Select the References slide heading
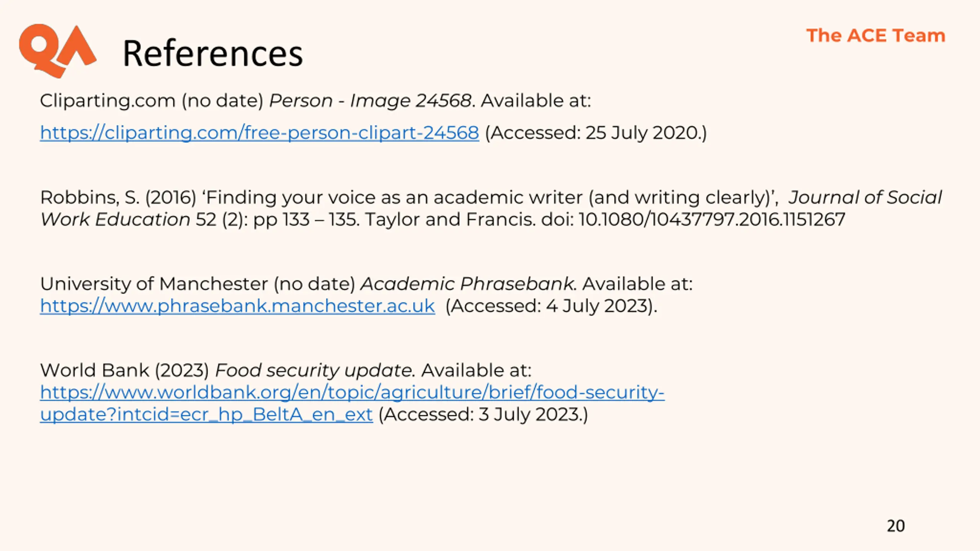The image size is (980, 551). [213, 53]
